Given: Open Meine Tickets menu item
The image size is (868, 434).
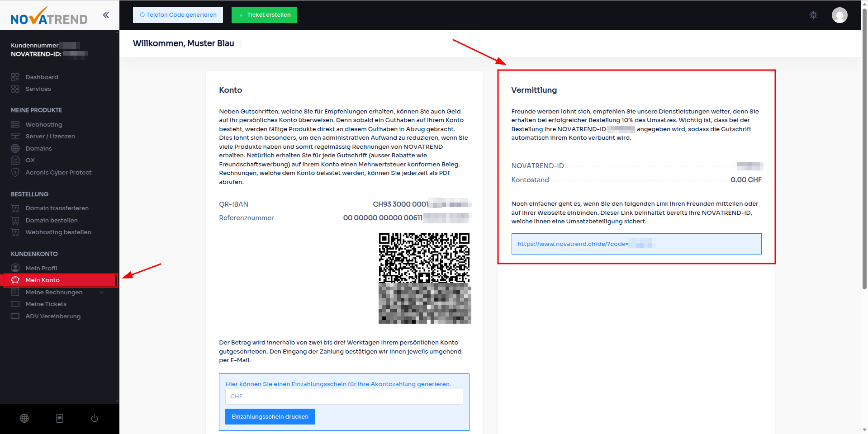Looking at the screenshot, I should point(46,304).
